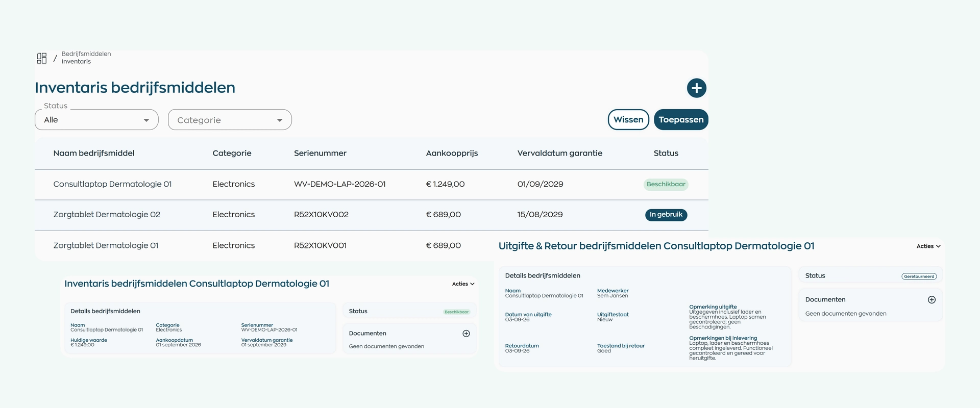Click the Status column header in table
This screenshot has width=980, height=408.
[666, 153]
